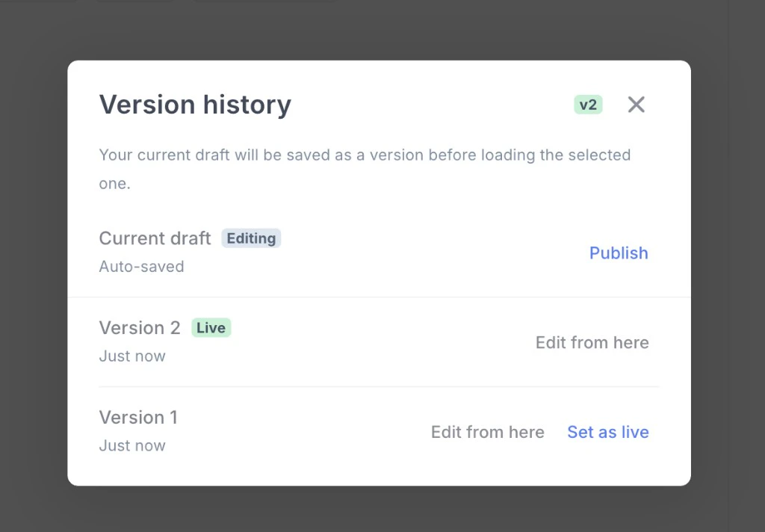The height and width of the screenshot is (532, 765).
Task: Publish the current draft
Action: (x=618, y=253)
